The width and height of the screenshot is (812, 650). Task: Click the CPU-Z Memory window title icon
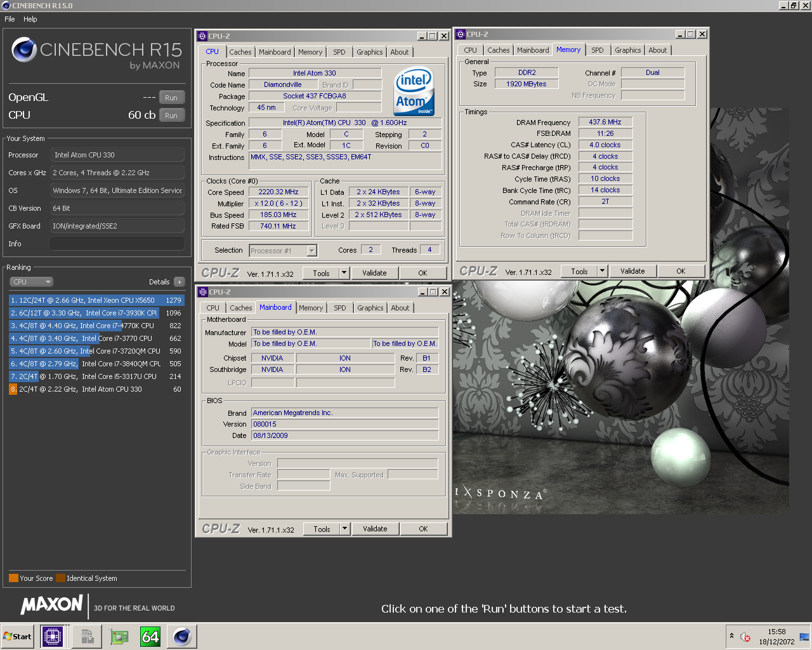(x=461, y=34)
